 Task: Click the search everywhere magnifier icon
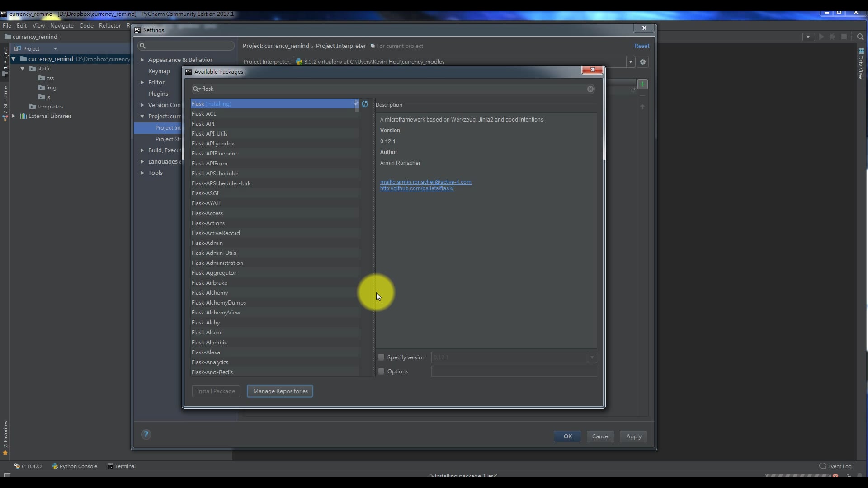point(860,37)
